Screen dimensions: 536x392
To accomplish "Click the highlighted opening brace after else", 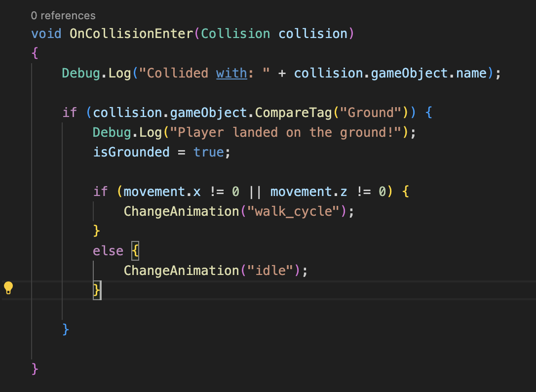I will pyautogui.click(x=135, y=251).
